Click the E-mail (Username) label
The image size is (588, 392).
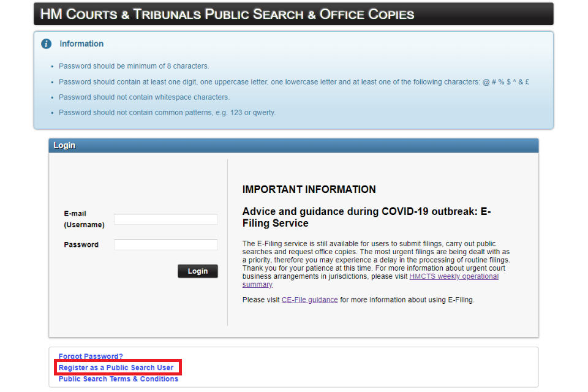(x=84, y=219)
